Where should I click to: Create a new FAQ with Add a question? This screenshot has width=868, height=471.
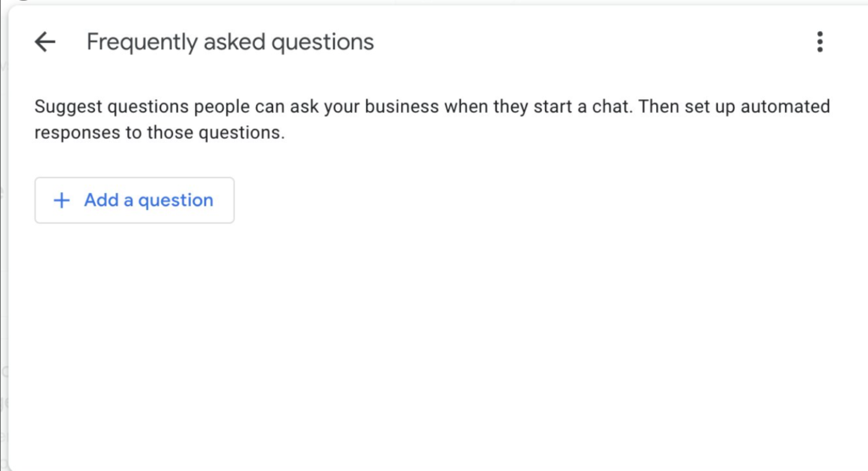pyautogui.click(x=134, y=201)
